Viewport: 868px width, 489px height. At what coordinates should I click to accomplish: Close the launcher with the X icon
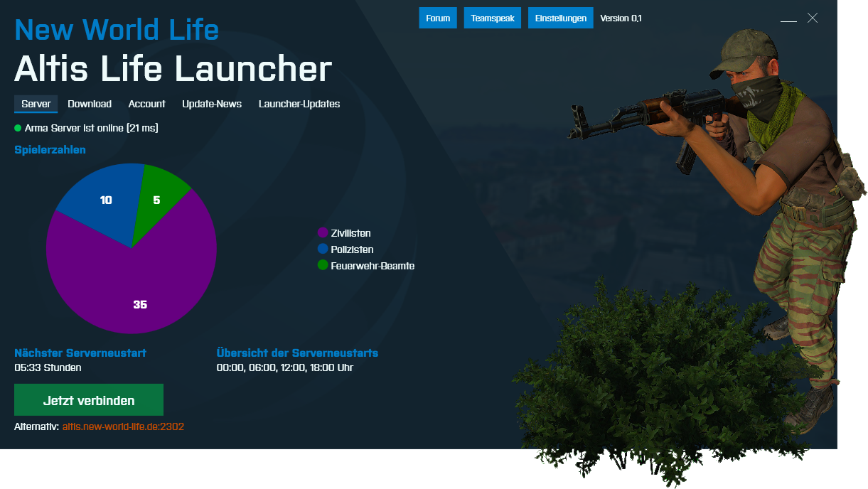[x=813, y=18]
